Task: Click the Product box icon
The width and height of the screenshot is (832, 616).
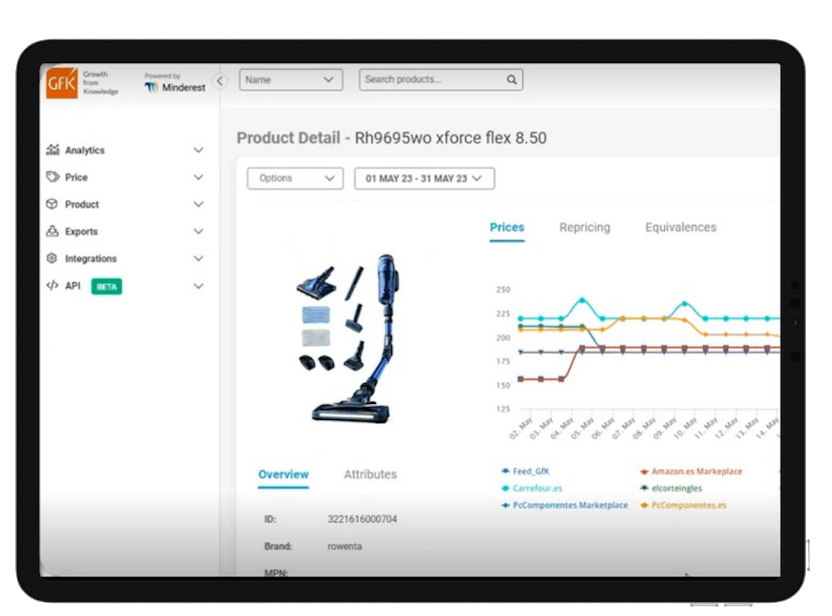Action: point(53,204)
